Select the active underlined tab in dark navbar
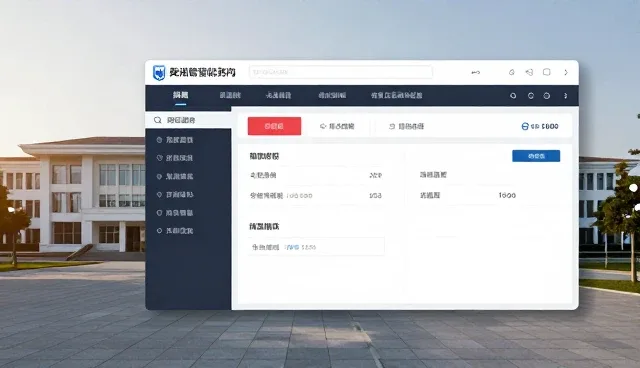This screenshot has height=368, width=640. coord(180,95)
